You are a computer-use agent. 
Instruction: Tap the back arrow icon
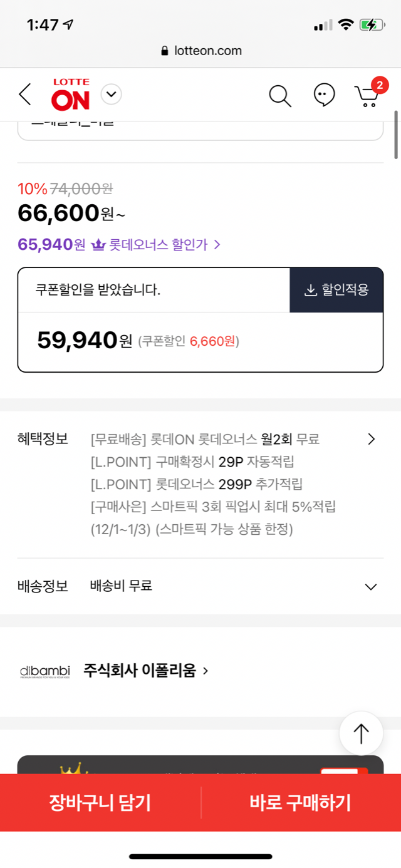pyautogui.click(x=25, y=95)
